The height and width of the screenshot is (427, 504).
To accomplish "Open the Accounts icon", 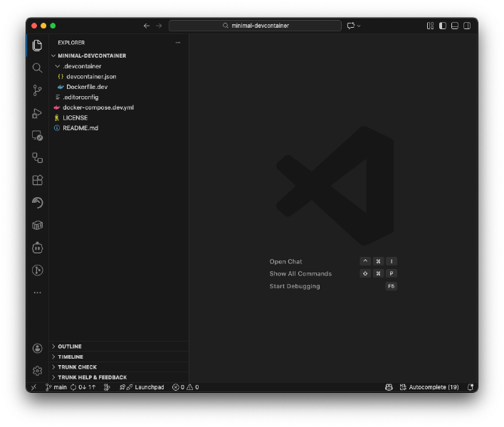I will [37, 348].
